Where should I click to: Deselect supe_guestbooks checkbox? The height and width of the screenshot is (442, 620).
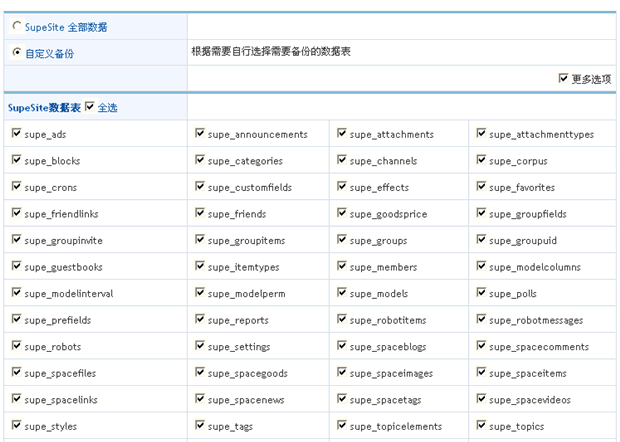(x=16, y=265)
